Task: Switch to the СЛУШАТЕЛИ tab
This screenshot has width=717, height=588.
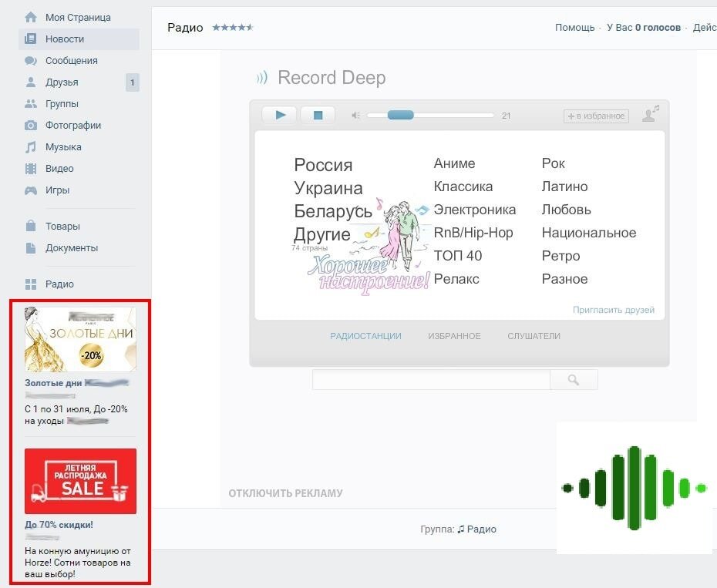Action: [534, 336]
